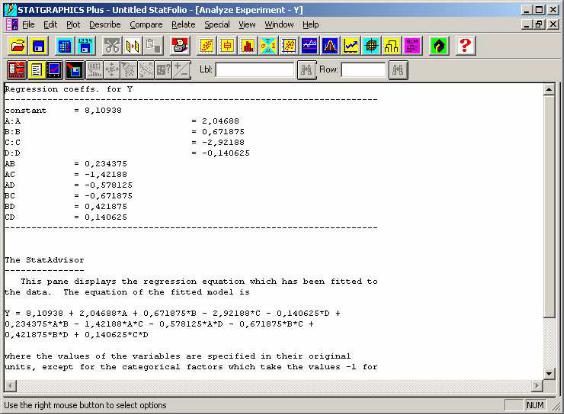Save StatFolio using the floppy disk icon
This screenshot has width=564, height=414.
(38, 46)
